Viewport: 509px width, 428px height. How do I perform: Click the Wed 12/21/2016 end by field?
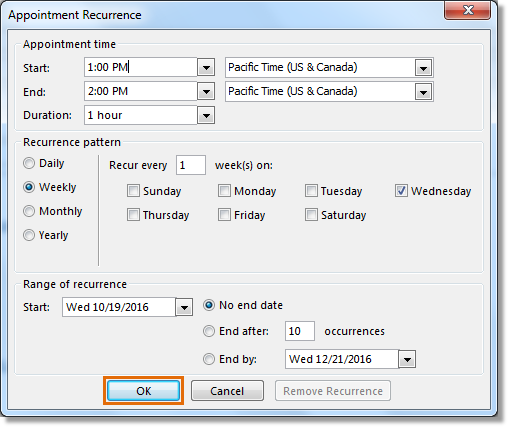(342, 359)
